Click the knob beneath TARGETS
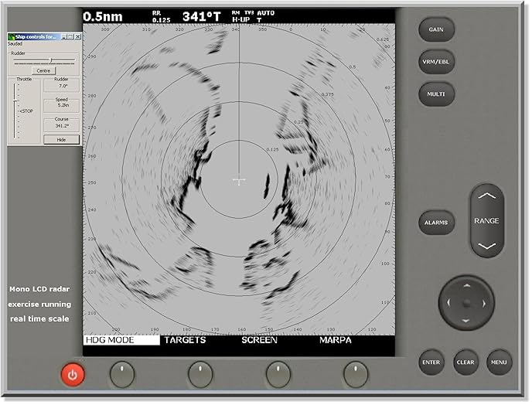 [200, 374]
